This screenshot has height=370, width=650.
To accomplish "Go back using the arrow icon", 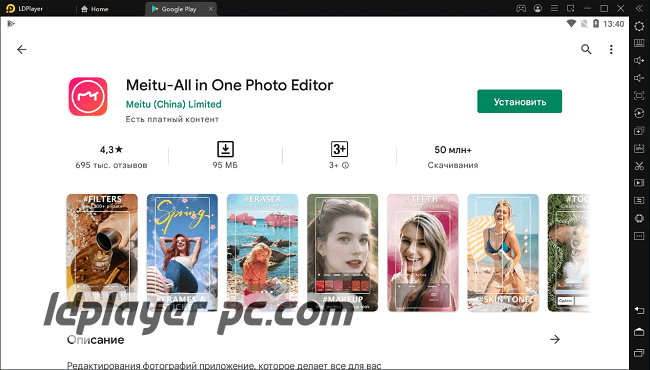I will click(22, 50).
